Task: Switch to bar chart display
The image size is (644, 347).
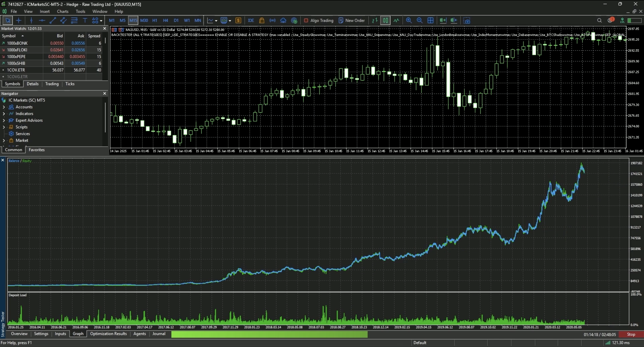Action: click(375, 21)
